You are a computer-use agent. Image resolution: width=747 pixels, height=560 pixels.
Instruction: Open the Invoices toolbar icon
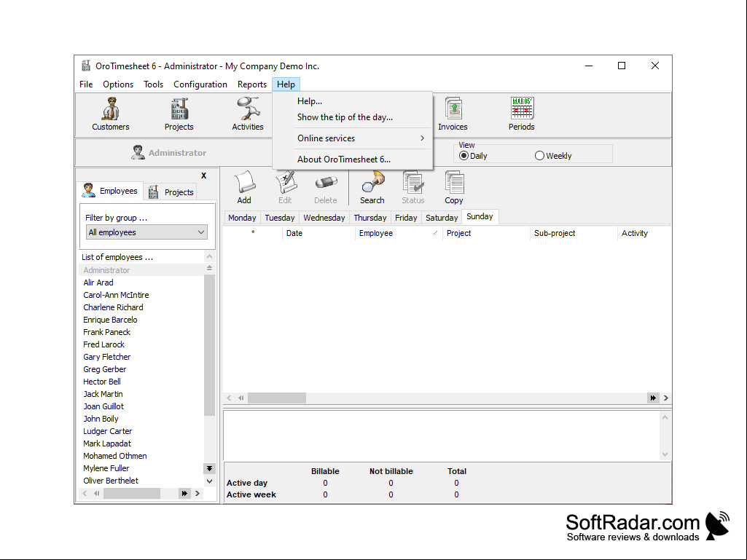(453, 114)
